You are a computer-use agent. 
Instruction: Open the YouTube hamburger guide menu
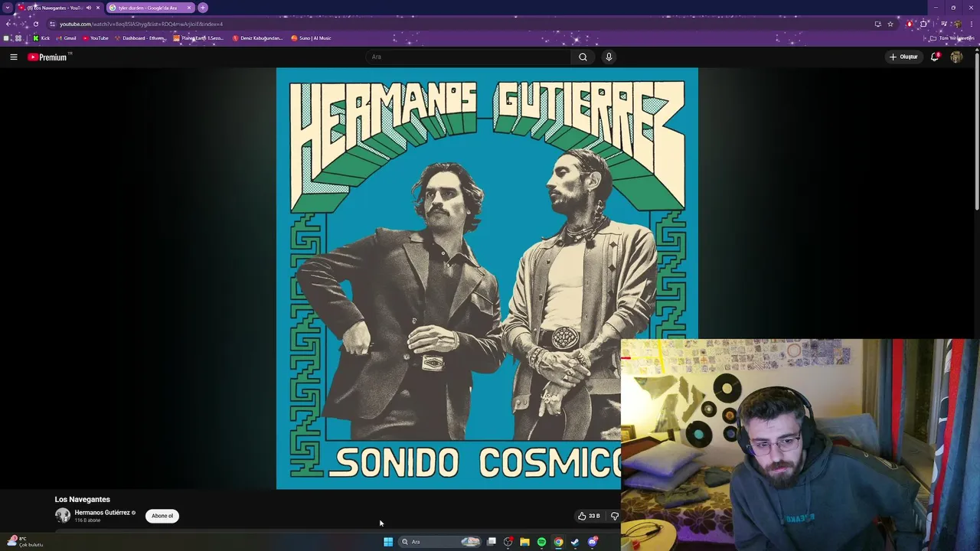pos(13,57)
